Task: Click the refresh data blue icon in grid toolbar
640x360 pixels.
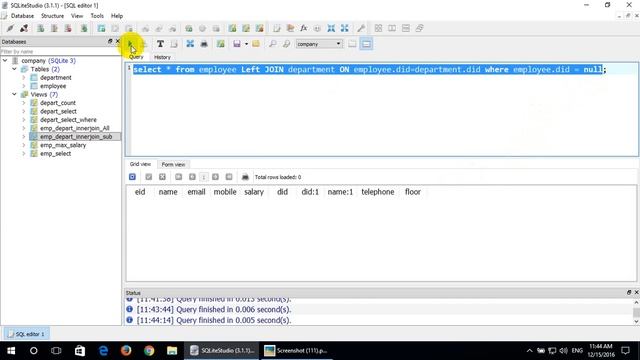Action: [132, 177]
